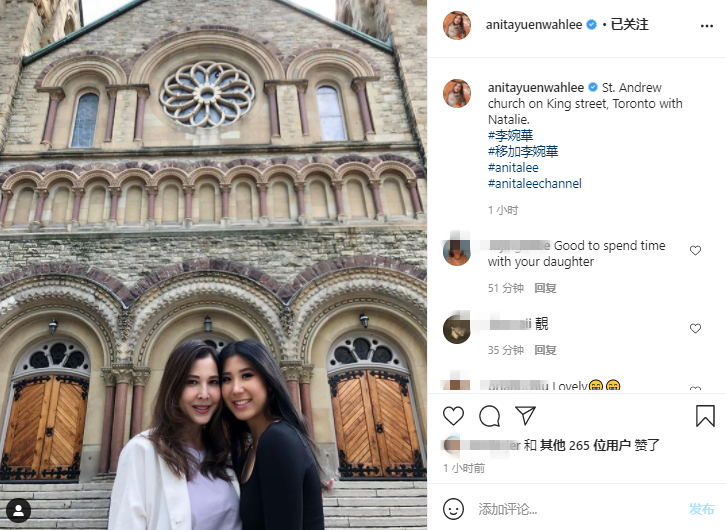726x530 pixels.
Task: Like the '靚' comment
Action: coord(695,328)
